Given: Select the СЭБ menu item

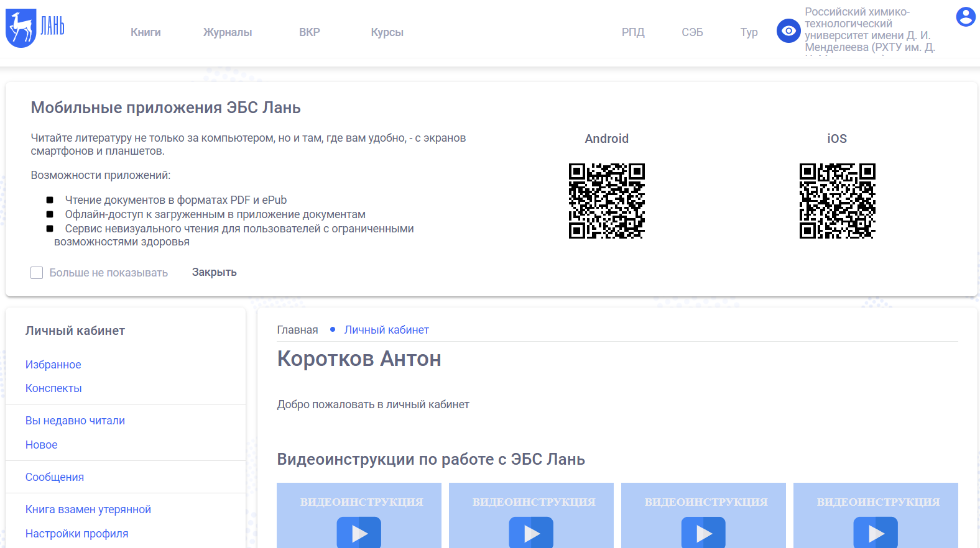Looking at the screenshot, I should [x=692, y=32].
